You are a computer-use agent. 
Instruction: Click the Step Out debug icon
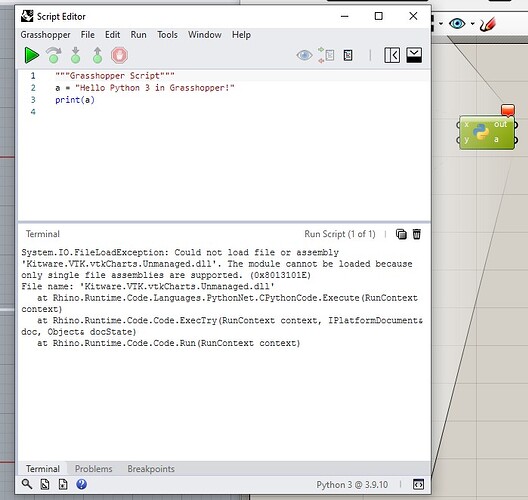coord(98,55)
